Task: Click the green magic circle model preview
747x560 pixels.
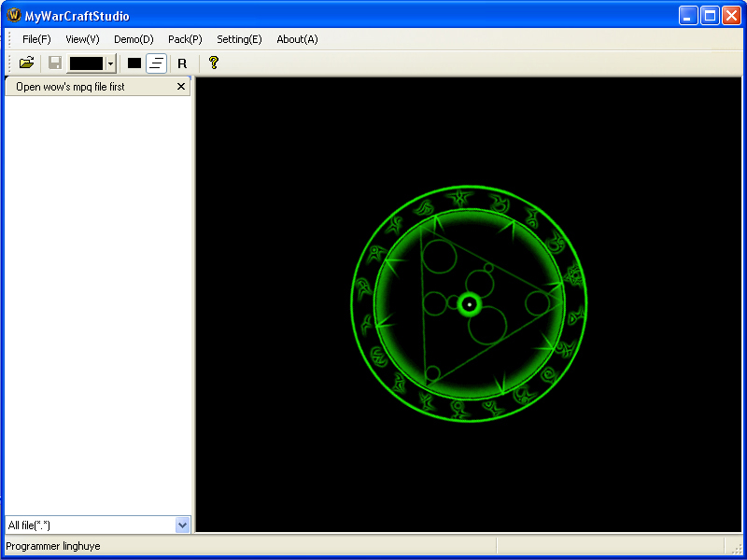Action: pyautogui.click(x=470, y=304)
